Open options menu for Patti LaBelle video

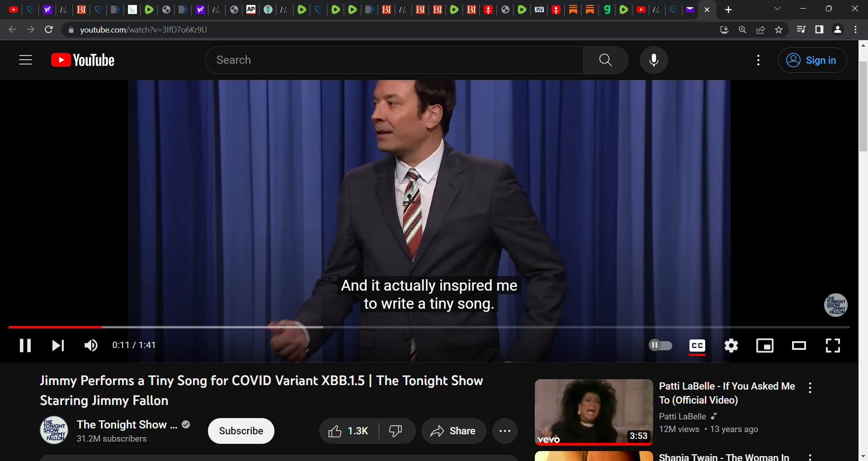[810, 388]
